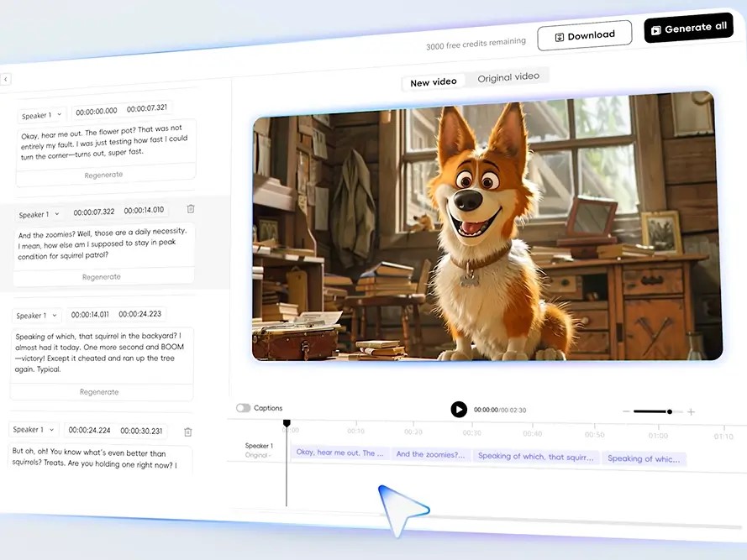This screenshot has width=747, height=560.
Task: Play the video preview
Action: tap(459, 410)
